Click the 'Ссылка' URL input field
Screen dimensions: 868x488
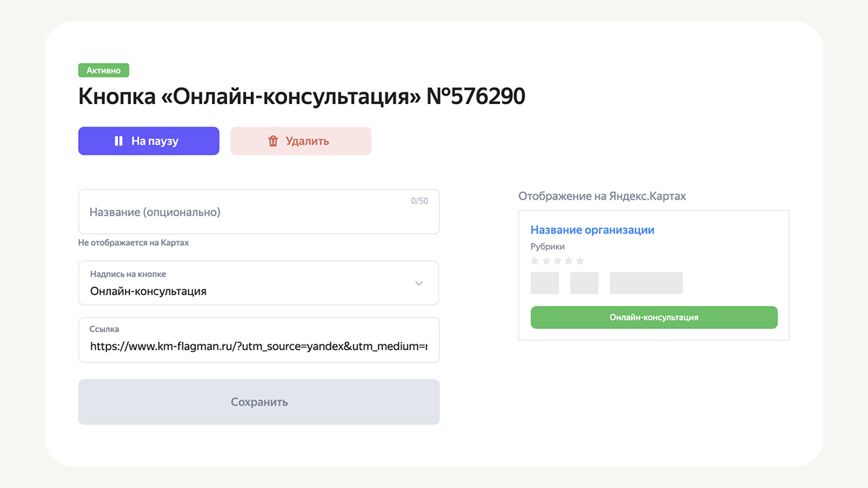258,340
